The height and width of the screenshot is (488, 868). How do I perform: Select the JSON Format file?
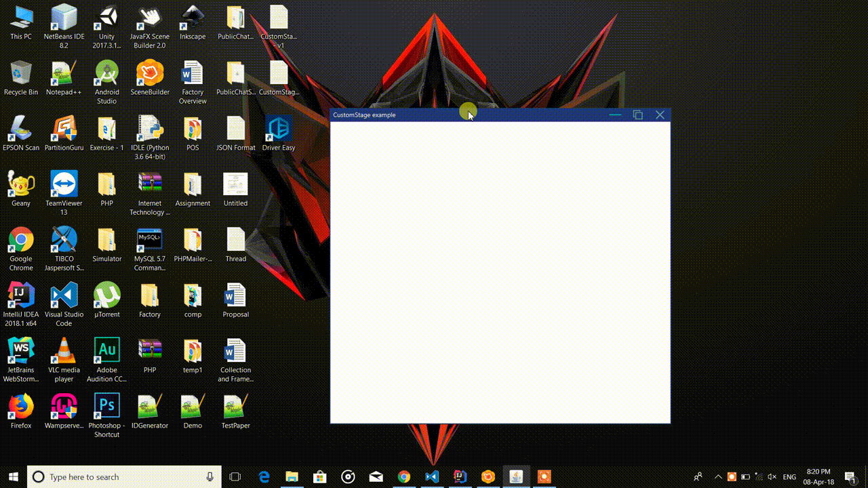click(x=235, y=133)
